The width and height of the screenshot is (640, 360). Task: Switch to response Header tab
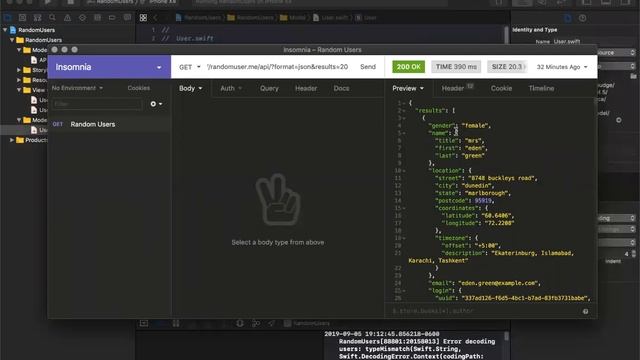click(x=457, y=89)
